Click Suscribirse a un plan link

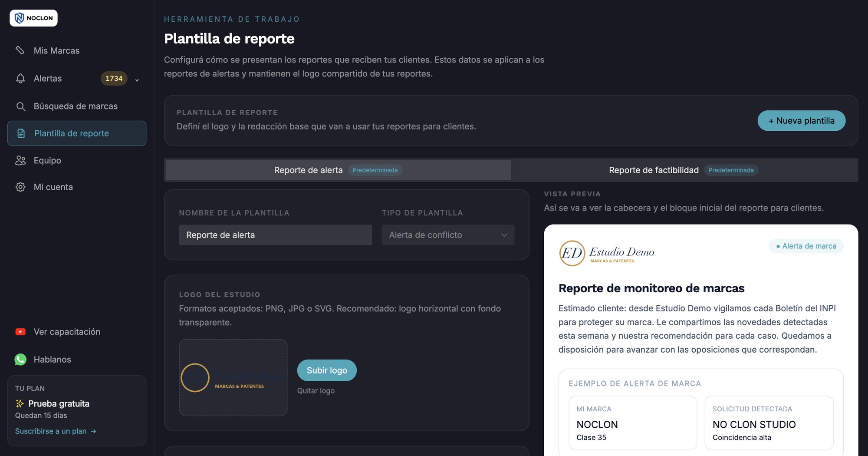pyautogui.click(x=56, y=431)
